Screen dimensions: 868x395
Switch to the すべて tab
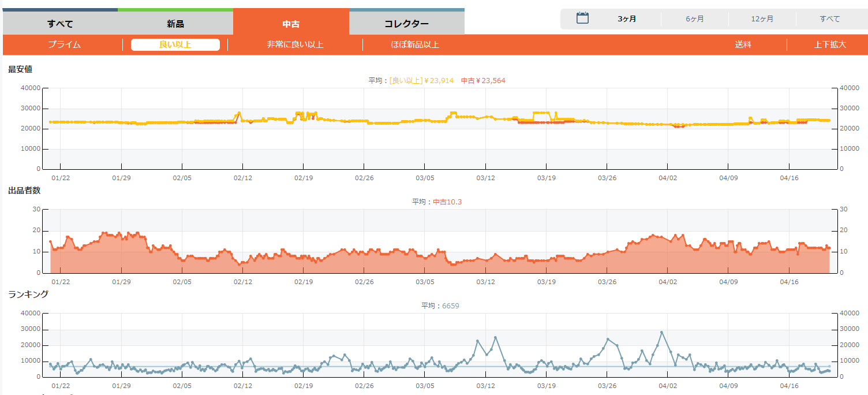click(60, 24)
